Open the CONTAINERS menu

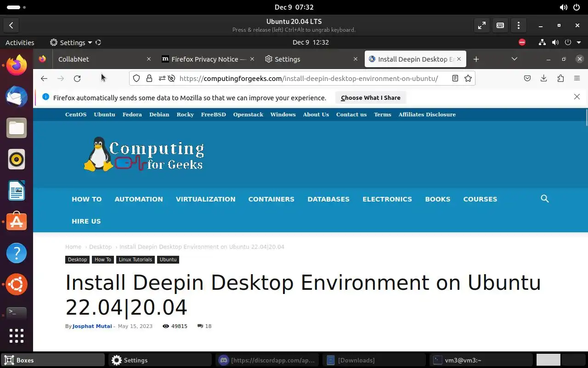[271, 199]
